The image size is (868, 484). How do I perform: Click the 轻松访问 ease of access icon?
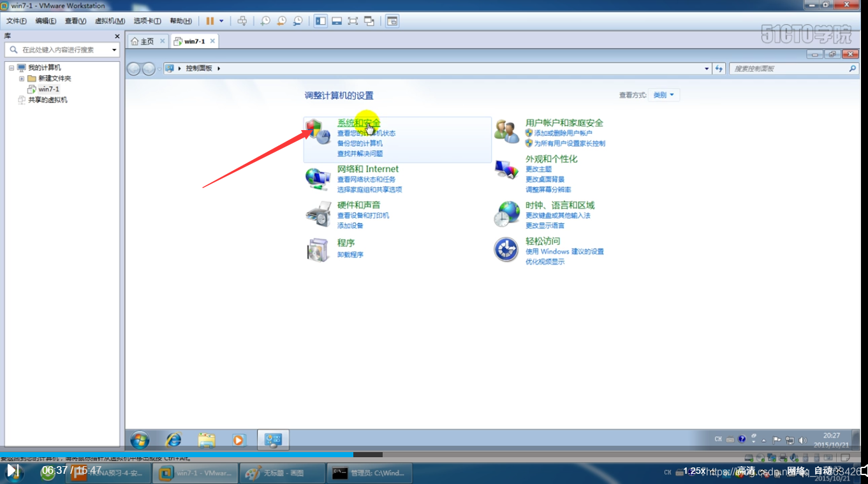point(507,249)
